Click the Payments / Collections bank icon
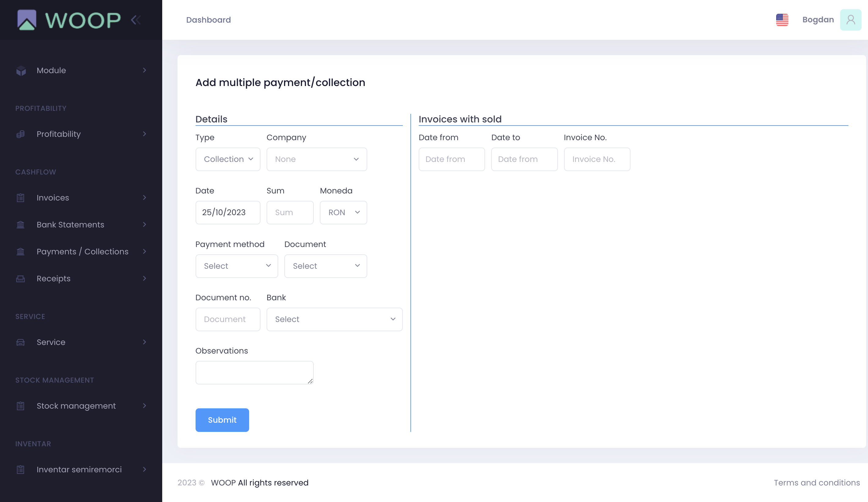 [21, 252]
